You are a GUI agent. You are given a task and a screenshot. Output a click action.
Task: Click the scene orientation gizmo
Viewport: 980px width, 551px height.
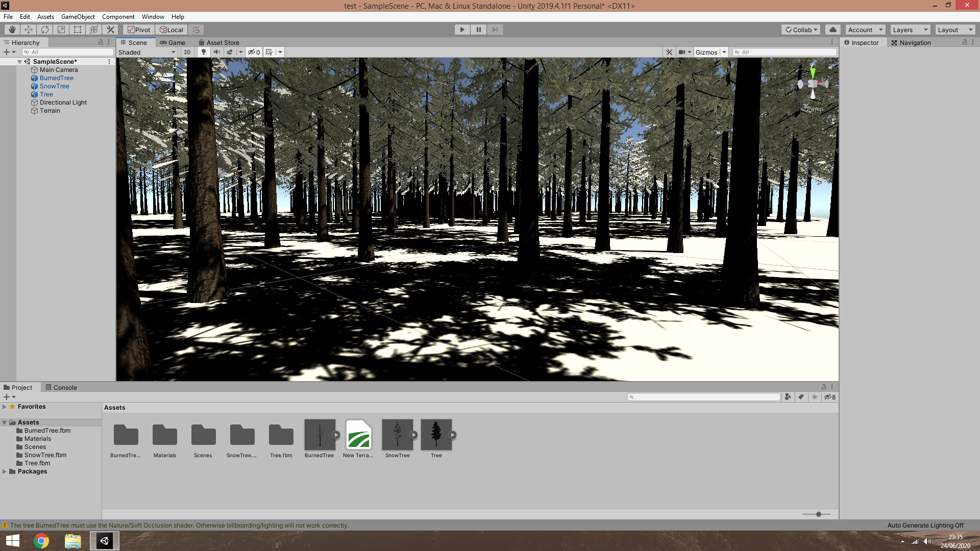(x=813, y=84)
